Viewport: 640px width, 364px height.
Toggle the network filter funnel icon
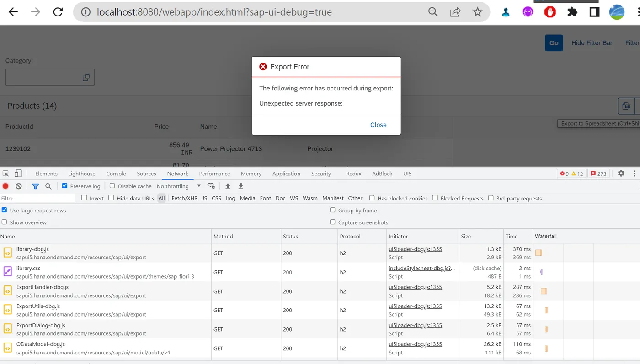coord(35,186)
